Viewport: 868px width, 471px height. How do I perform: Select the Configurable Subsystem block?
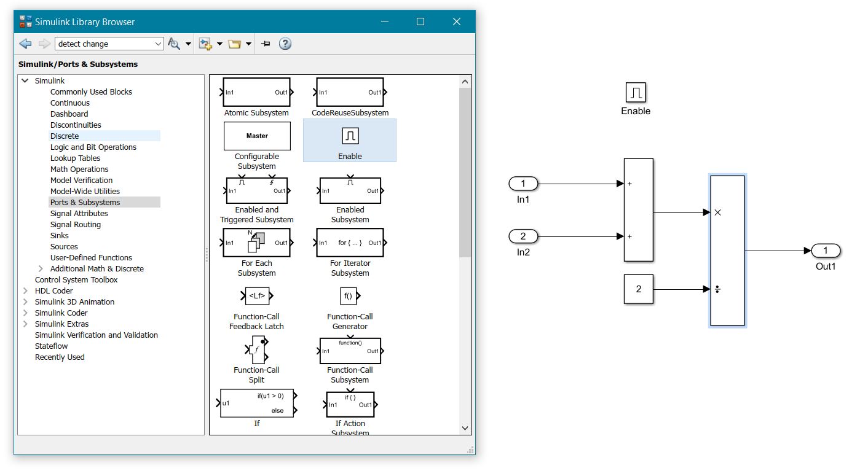(x=256, y=135)
